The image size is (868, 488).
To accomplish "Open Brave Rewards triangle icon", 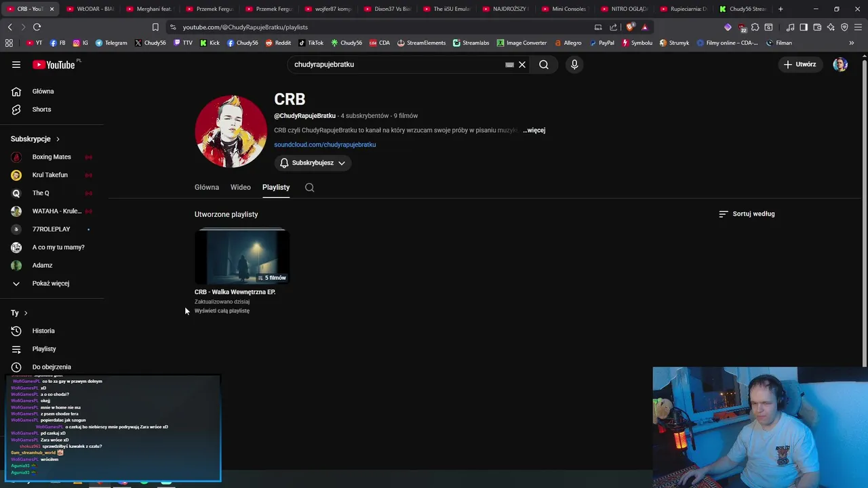I will (x=644, y=27).
